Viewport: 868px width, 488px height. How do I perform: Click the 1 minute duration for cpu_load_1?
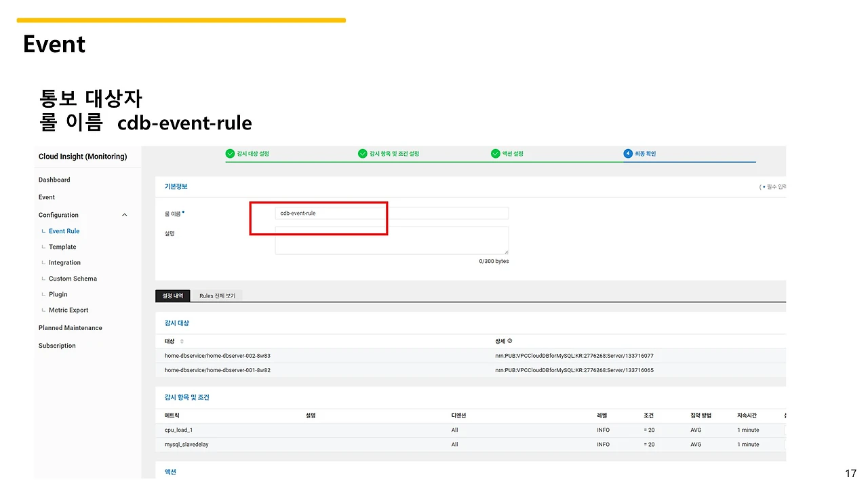tap(748, 430)
